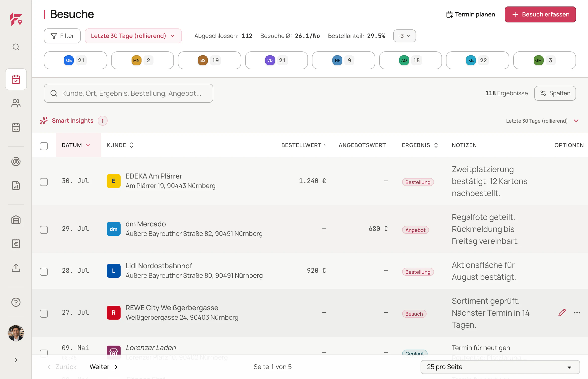Open the help question mark icon
588x379 pixels.
click(16, 302)
